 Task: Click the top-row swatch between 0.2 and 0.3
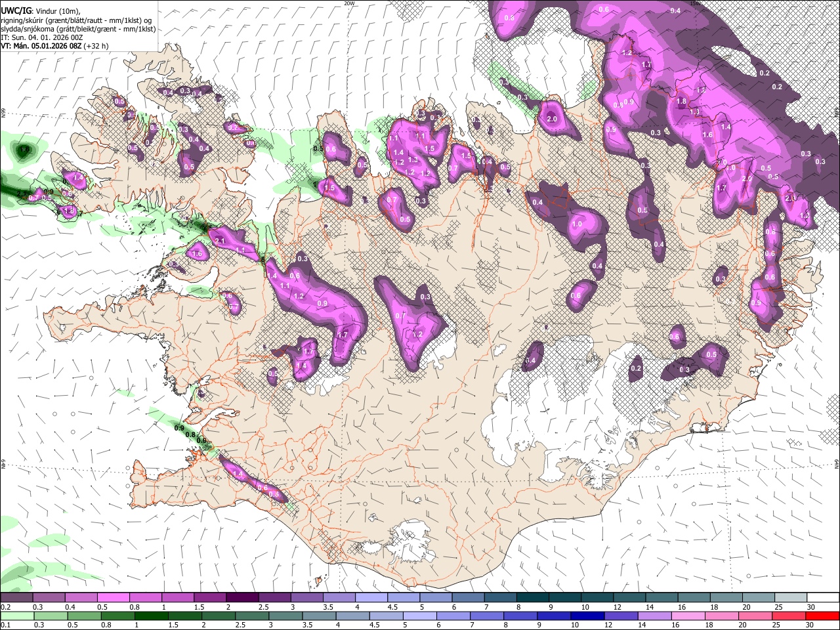[16, 598]
